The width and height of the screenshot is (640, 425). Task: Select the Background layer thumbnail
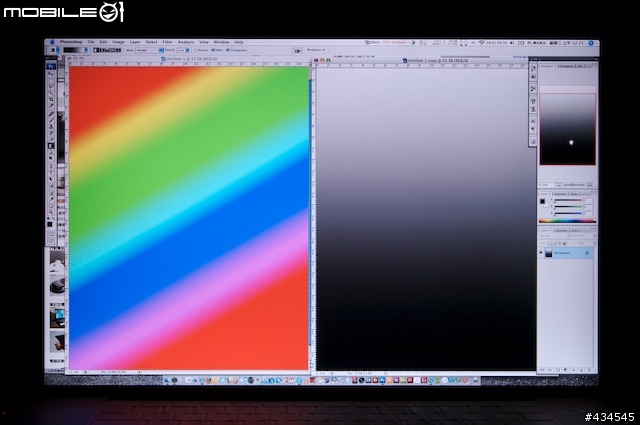549,253
